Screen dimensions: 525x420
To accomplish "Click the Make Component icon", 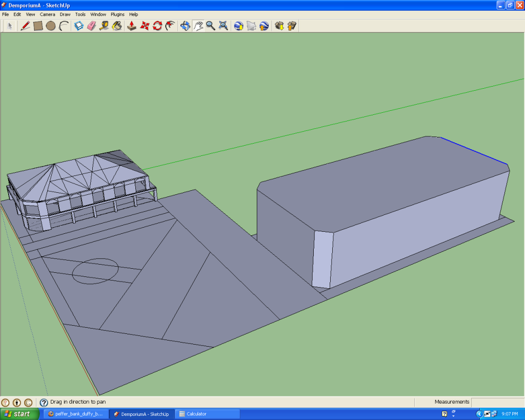I will (78, 26).
